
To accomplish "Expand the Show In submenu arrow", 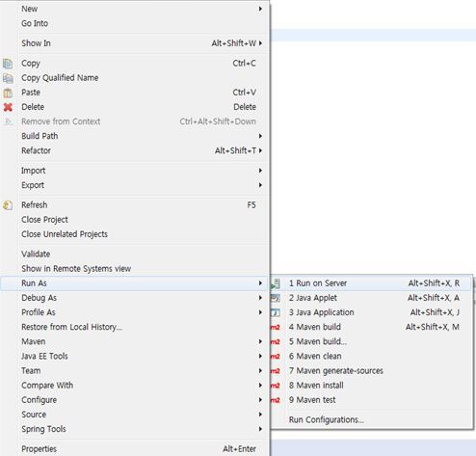I will [x=260, y=43].
